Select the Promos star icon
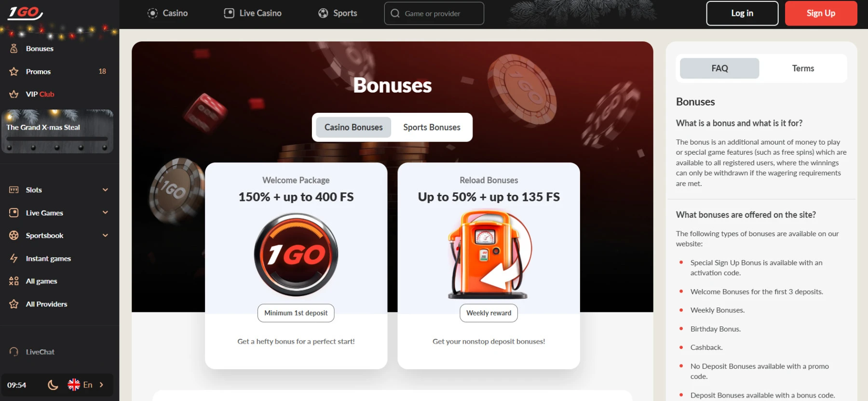Image resolution: width=868 pixels, height=401 pixels. pos(14,71)
